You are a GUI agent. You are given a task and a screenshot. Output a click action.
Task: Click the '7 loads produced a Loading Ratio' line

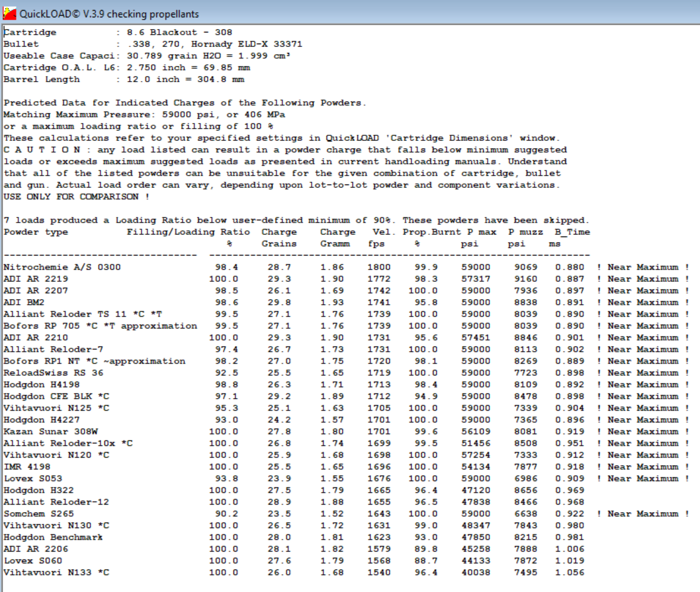[296, 220]
